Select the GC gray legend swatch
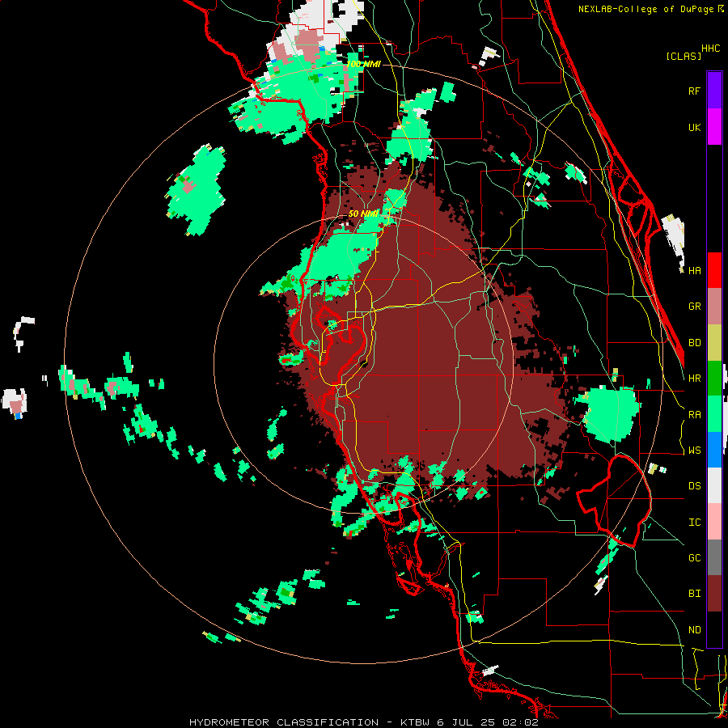The width and height of the screenshot is (728, 728). pos(714,557)
